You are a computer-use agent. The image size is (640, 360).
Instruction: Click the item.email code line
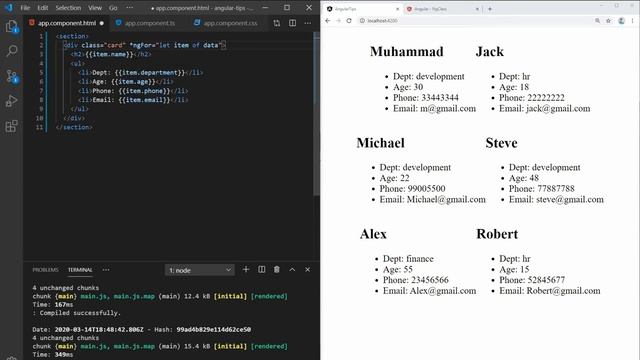pyautogui.click(x=133, y=100)
